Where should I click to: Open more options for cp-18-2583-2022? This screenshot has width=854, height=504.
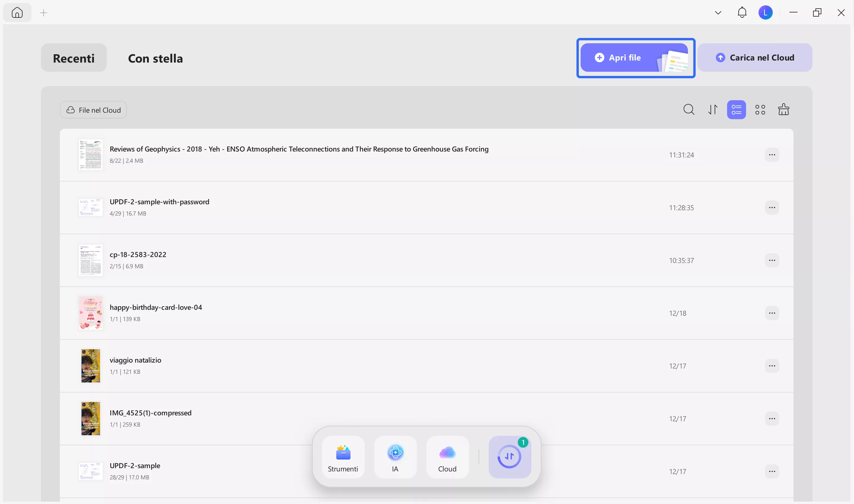772,261
